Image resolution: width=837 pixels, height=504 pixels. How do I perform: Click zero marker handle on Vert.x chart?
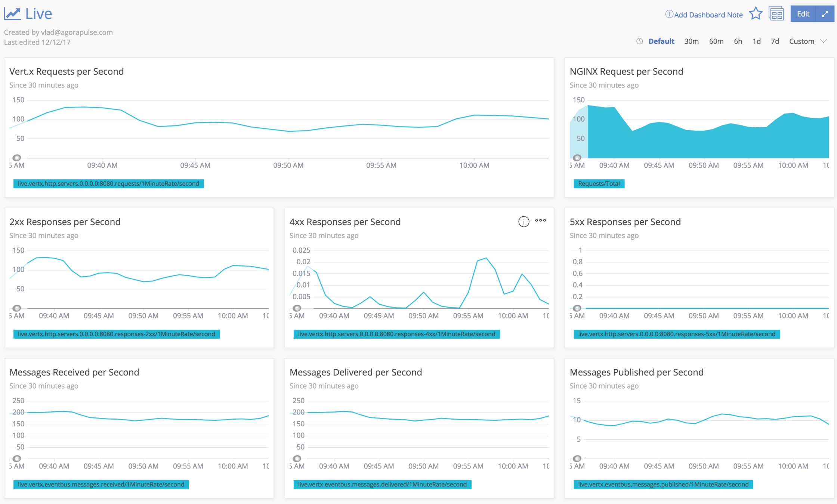tap(16, 158)
